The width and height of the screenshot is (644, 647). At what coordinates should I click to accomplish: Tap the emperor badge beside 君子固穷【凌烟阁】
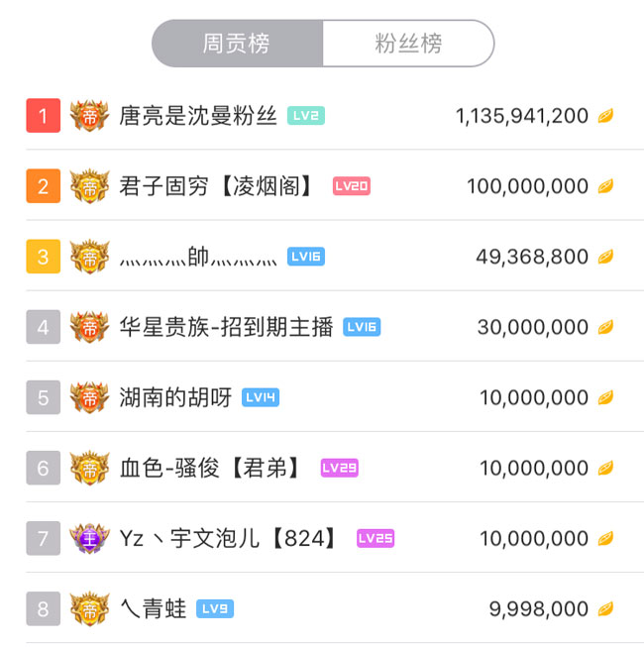click(x=89, y=186)
